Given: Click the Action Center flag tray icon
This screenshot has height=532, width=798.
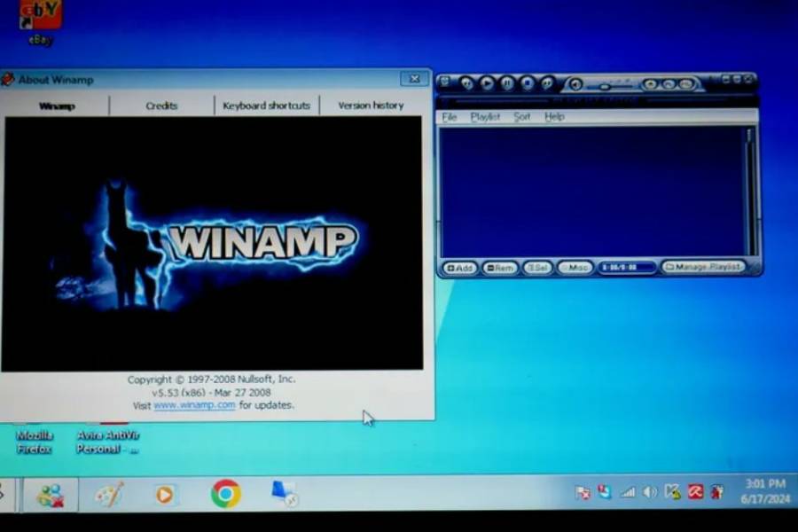Looking at the screenshot, I should coord(583,492).
